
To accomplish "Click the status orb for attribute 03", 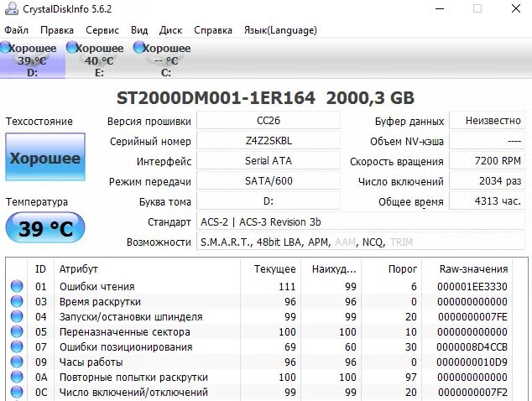I will point(17,301).
